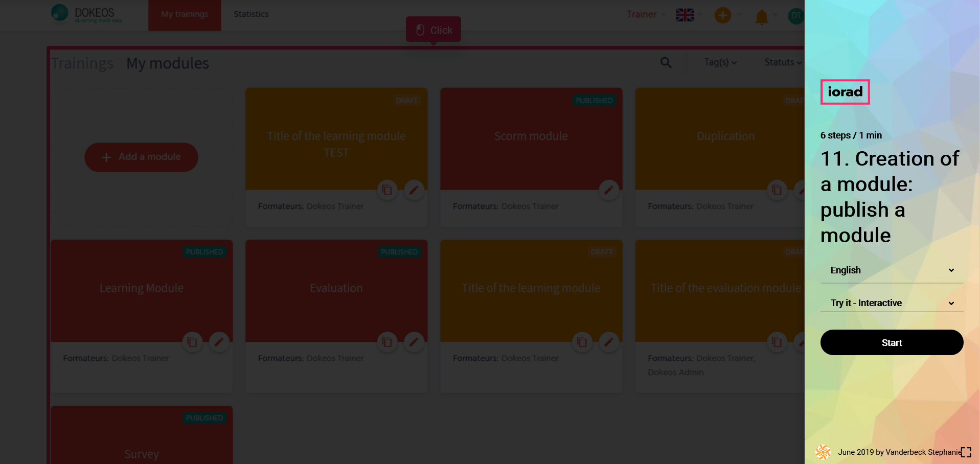Switch to the Trainings view
The image size is (980, 464).
pos(82,63)
